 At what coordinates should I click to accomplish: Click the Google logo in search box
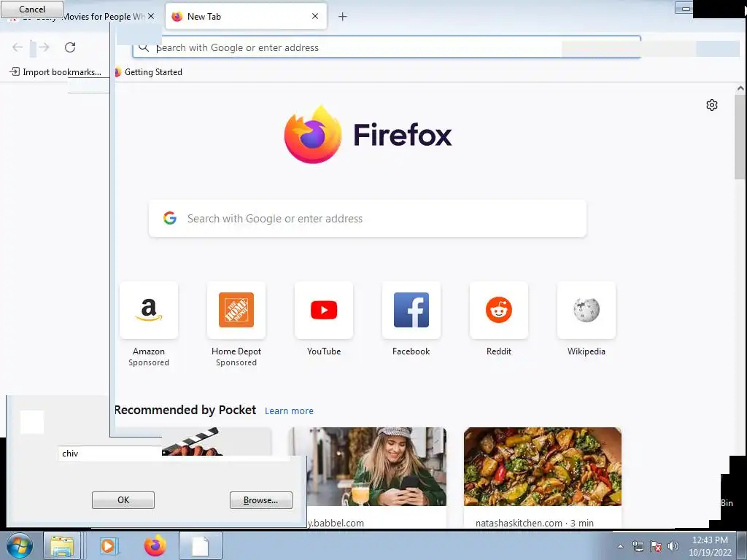169,218
